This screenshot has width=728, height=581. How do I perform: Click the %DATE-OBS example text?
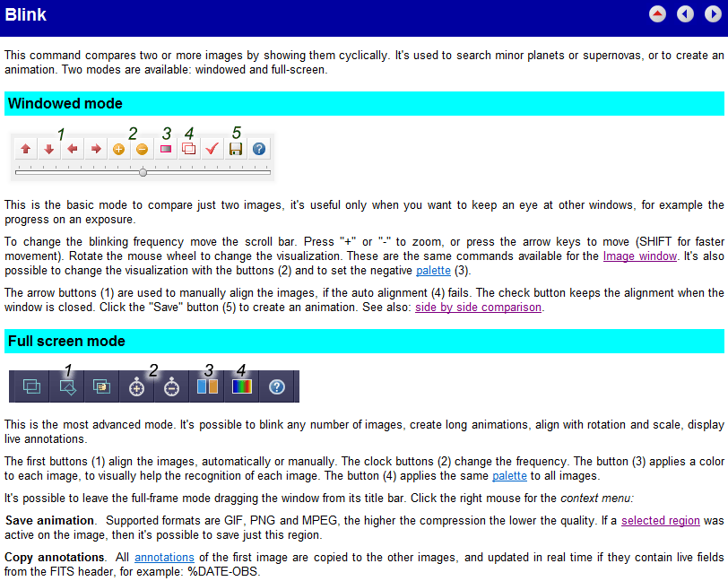[223, 571]
